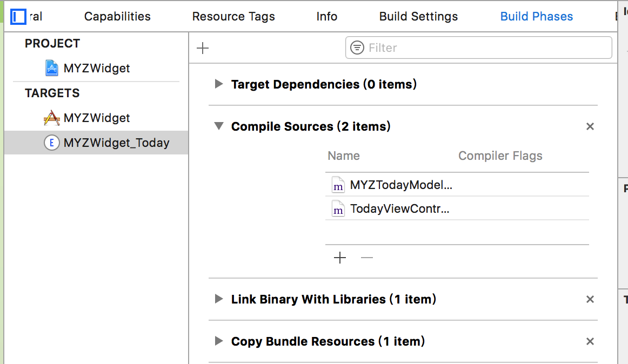
Task: Switch to the Build Settings tab
Action: pyautogui.click(x=418, y=17)
